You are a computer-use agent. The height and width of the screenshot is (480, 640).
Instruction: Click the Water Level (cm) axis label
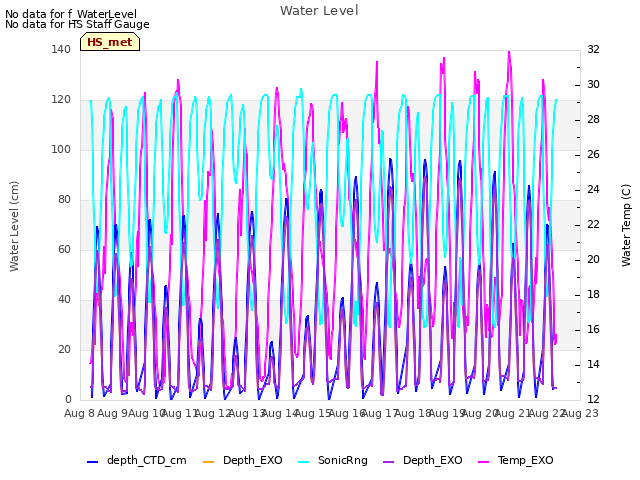pyautogui.click(x=14, y=227)
